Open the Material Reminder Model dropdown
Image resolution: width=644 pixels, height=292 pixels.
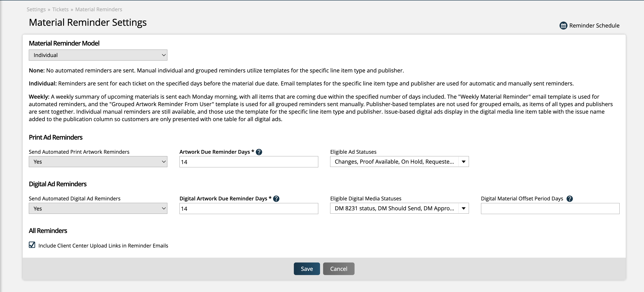click(x=98, y=55)
